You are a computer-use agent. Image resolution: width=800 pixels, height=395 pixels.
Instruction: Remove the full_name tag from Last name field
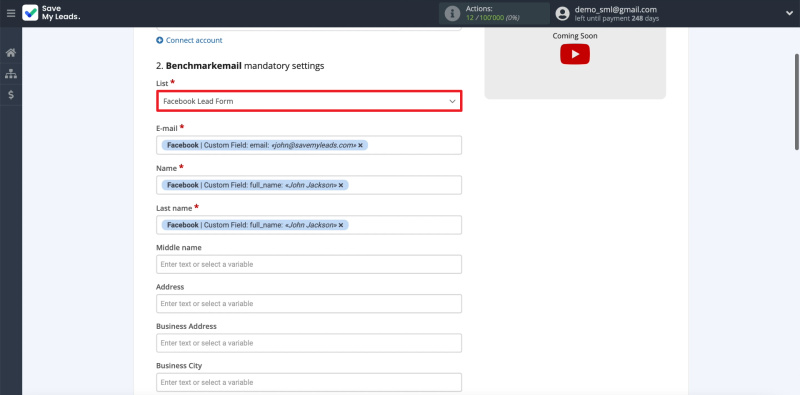pos(341,225)
